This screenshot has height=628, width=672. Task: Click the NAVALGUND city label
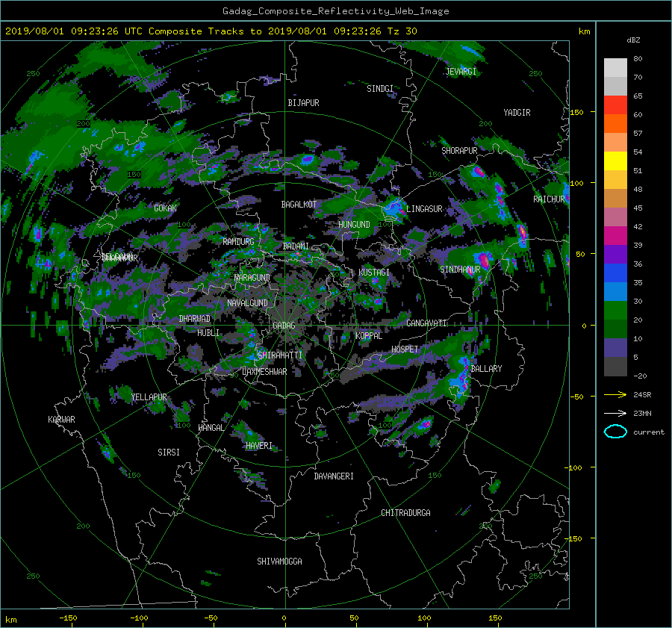point(247,303)
